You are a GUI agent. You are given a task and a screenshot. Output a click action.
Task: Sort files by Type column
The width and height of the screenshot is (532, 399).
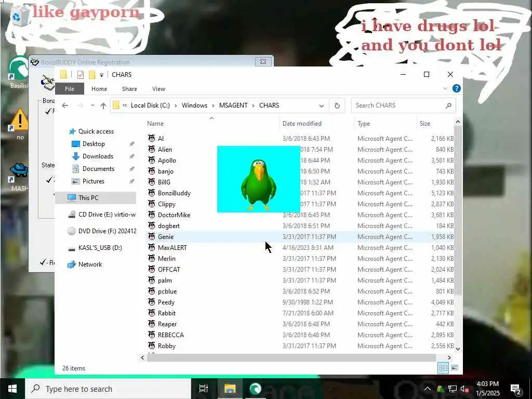pos(385,124)
